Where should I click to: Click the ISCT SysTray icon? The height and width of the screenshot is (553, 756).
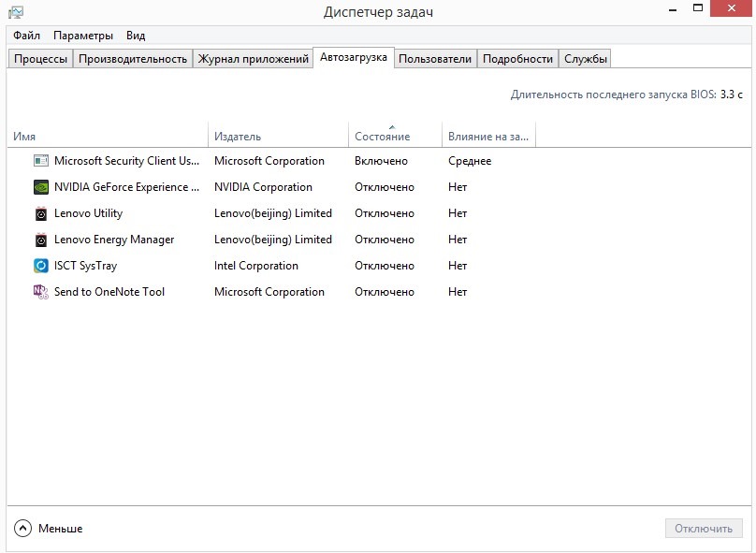click(x=41, y=266)
